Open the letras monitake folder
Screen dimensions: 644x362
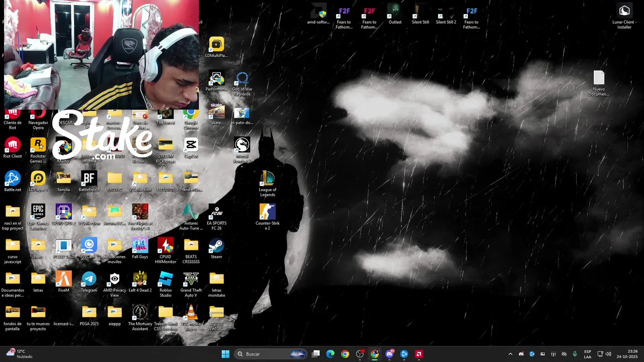tap(216, 285)
